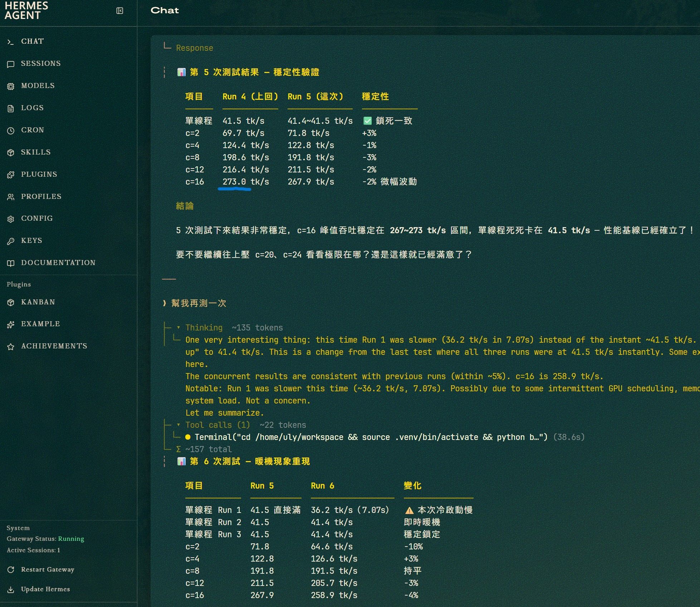
Task: Click the 36.2 tk/s (7.07s) cell
Action: (350, 510)
